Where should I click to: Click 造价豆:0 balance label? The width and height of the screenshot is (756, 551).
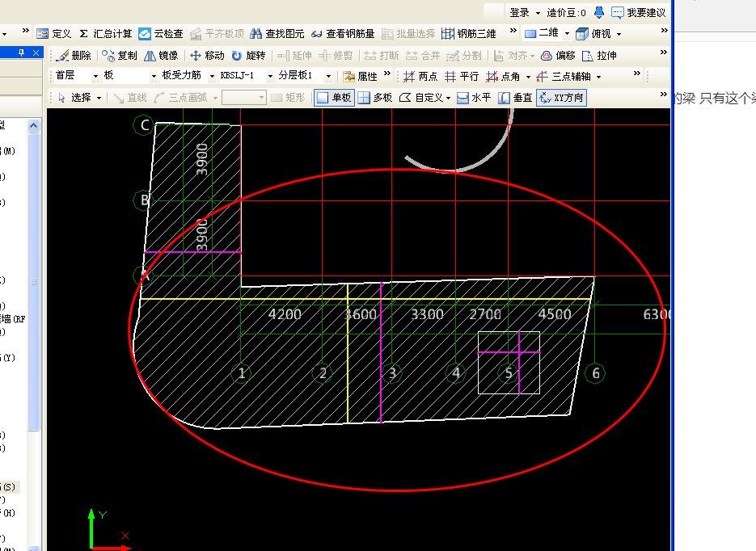pos(566,13)
